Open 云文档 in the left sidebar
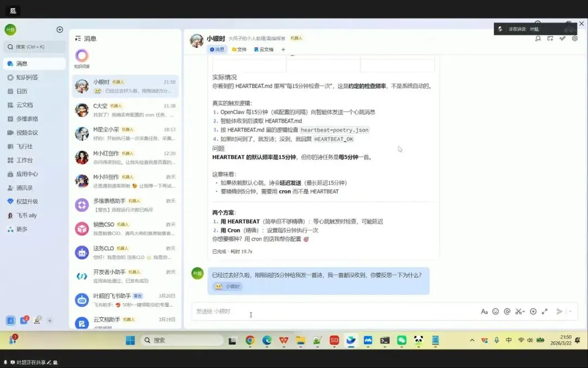The height and width of the screenshot is (368, 588). pyautogui.click(x=24, y=105)
